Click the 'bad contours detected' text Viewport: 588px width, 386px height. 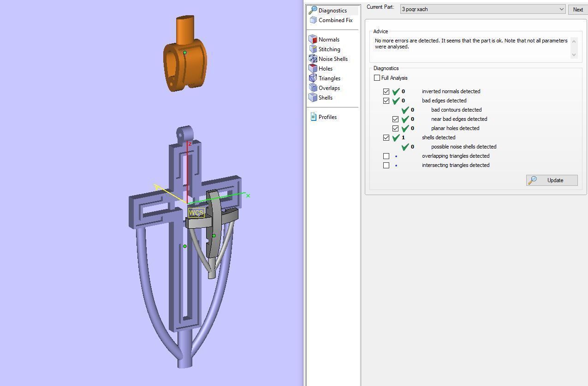(456, 110)
